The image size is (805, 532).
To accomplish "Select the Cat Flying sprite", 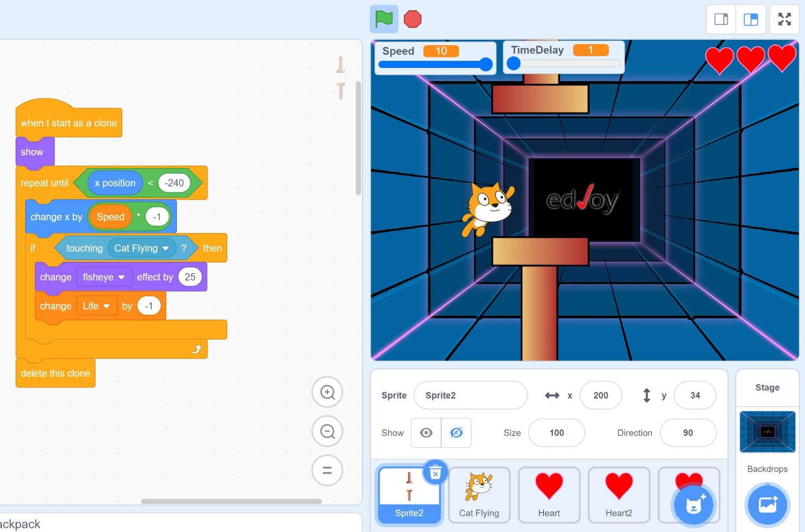I will click(479, 495).
